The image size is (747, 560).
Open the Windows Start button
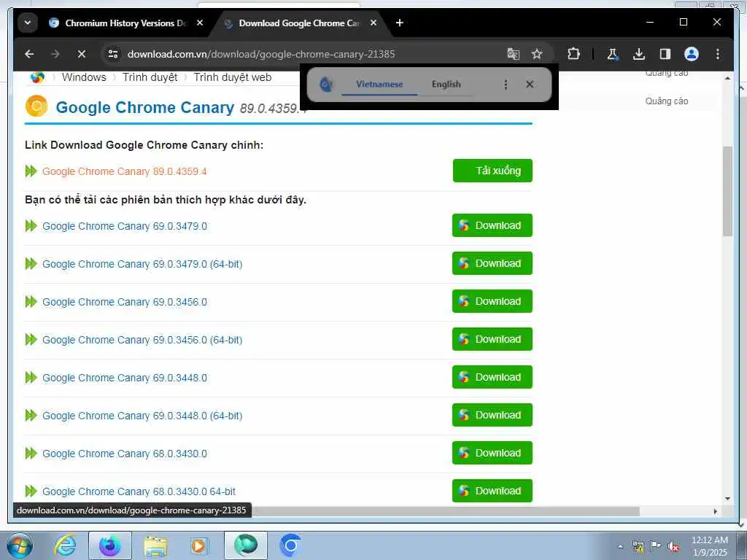point(19,545)
